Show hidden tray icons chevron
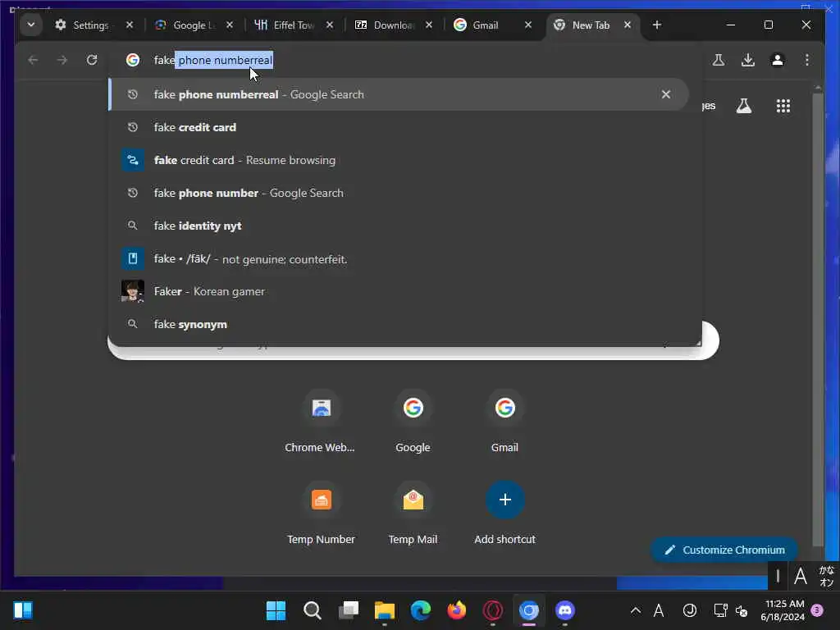The height and width of the screenshot is (630, 840). coord(636,610)
